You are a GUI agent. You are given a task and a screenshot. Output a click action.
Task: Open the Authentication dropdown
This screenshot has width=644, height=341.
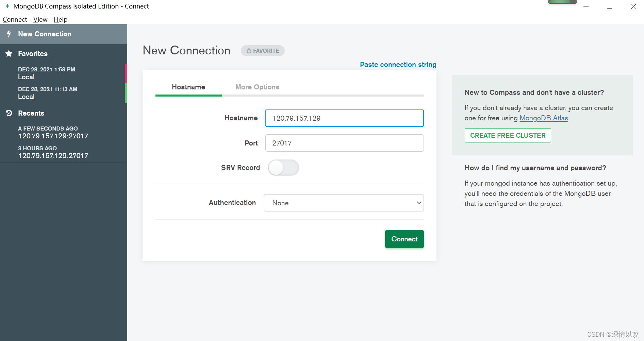point(344,203)
